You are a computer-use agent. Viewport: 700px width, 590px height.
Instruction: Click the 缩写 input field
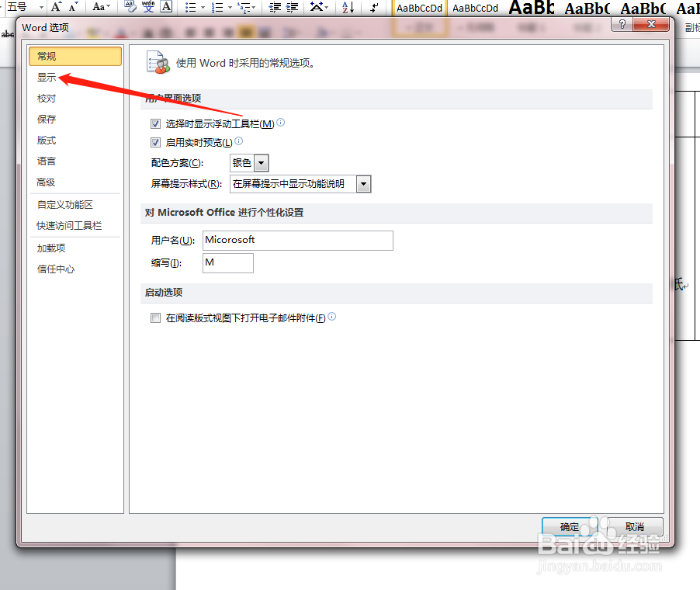coord(228,263)
